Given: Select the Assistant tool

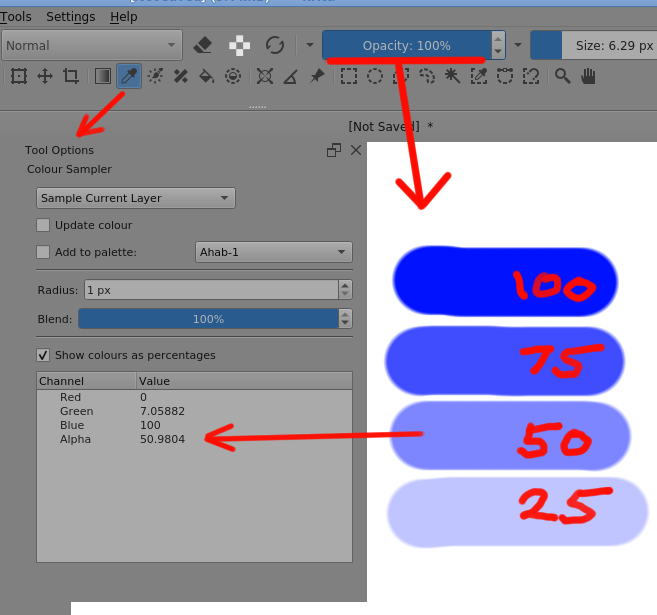Looking at the screenshot, I should click(x=265, y=76).
